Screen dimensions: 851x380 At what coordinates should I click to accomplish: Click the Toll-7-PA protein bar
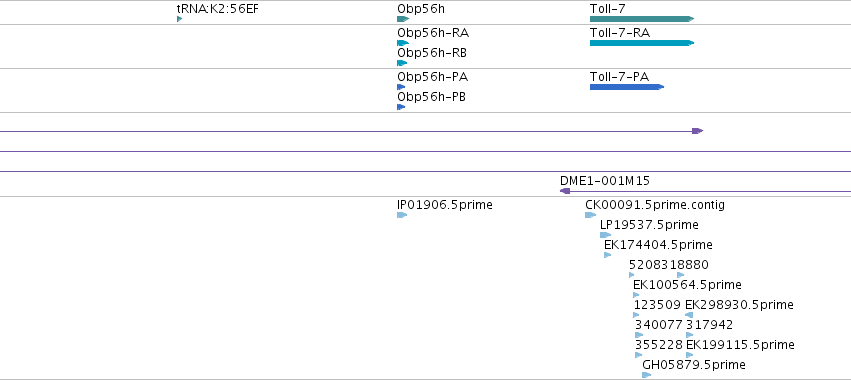tap(627, 87)
